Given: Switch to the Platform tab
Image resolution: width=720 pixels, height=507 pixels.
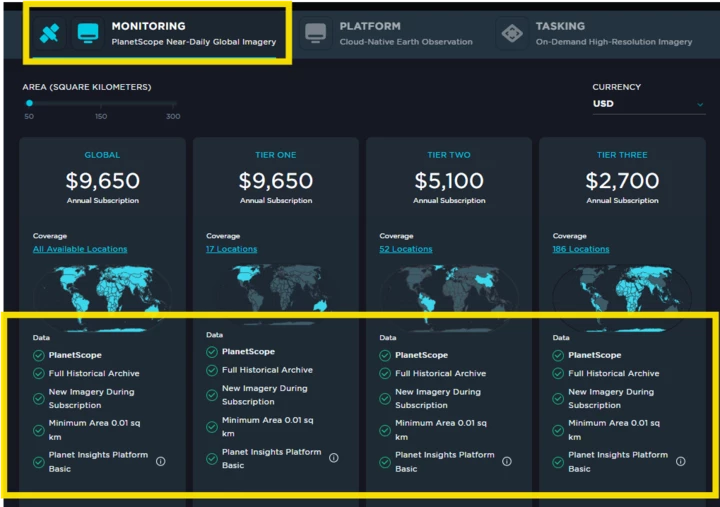Looking at the screenshot, I should [x=387, y=33].
